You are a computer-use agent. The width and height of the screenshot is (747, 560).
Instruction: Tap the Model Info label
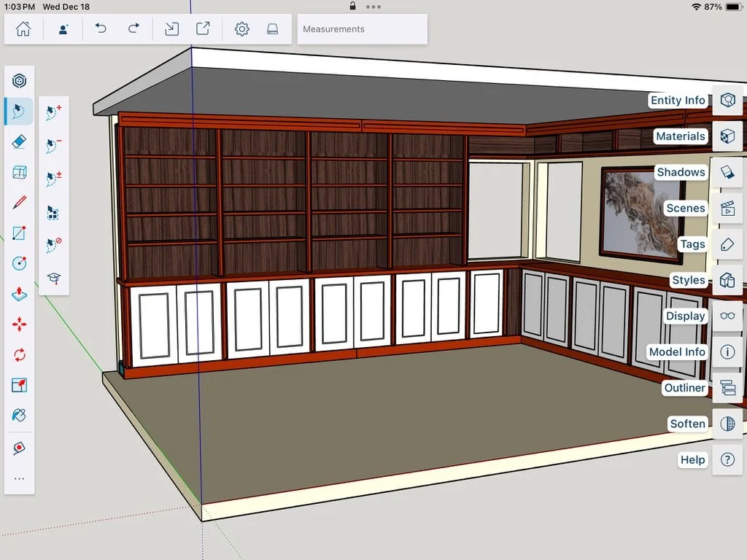(677, 352)
